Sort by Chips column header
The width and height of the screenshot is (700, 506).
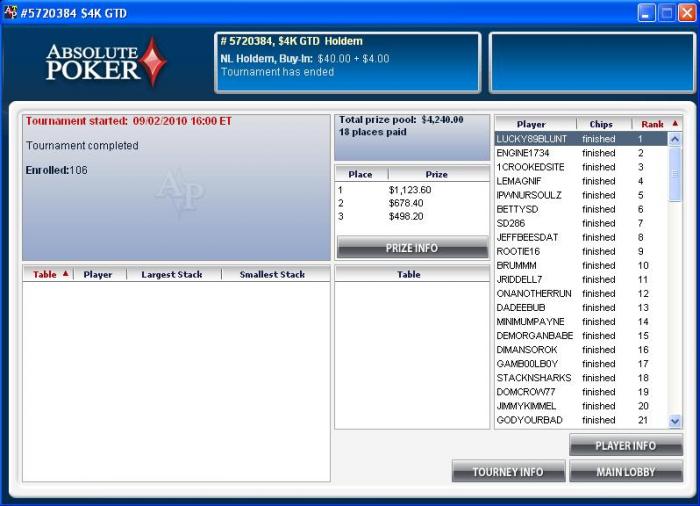(604, 124)
